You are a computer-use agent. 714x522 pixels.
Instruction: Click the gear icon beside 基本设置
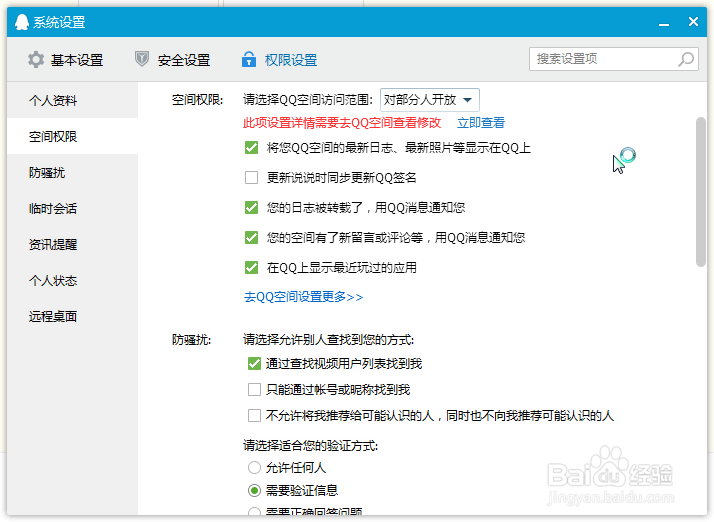(x=36, y=60)
